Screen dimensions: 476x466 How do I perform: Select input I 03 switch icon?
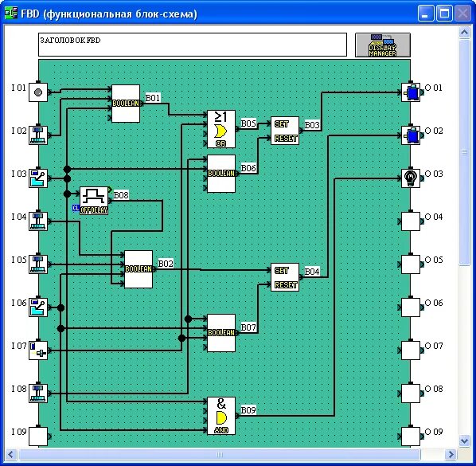click(38, 178)
